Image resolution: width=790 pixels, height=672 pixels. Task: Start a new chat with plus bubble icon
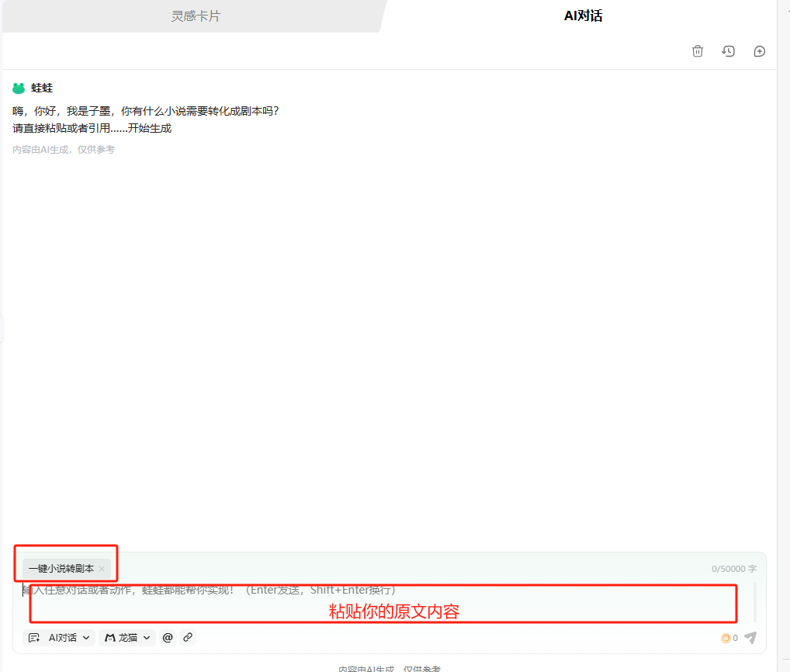coord(759,51)
